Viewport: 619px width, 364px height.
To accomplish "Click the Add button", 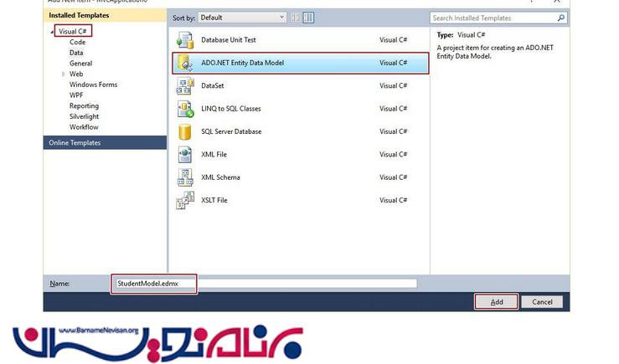I will [x=497, y=302].
